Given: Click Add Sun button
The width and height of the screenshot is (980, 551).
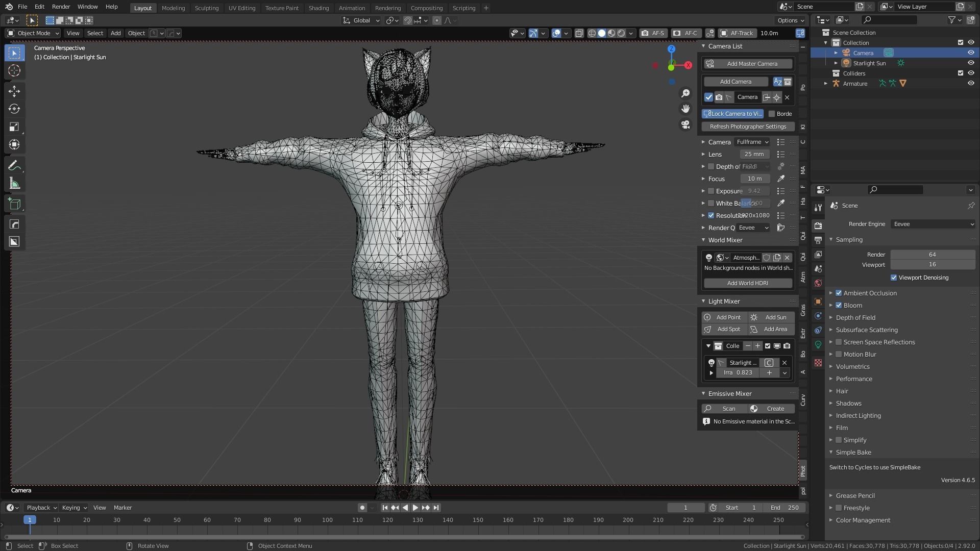Looking at the screenshot, I should (x=771, y=317).
